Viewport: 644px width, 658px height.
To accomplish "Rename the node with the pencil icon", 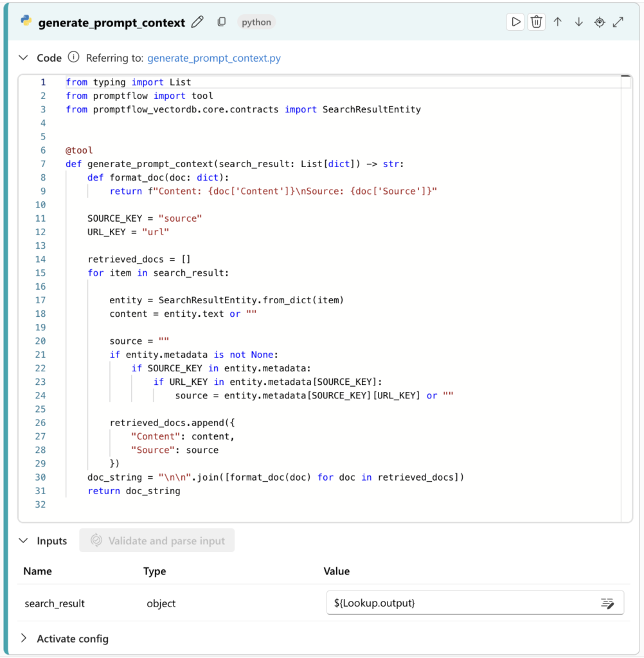I will coord(197,21).
